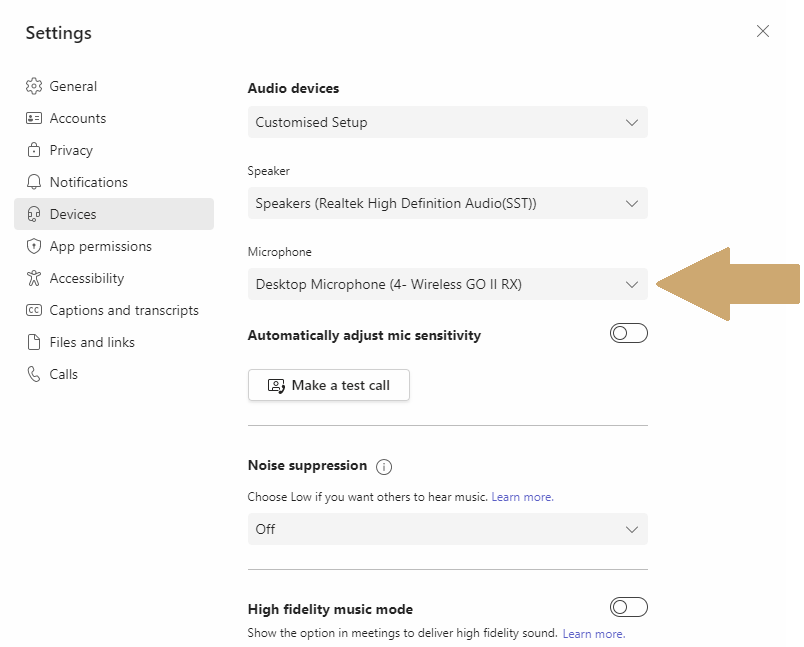Open the Speaker selection dropdown

coord(448,203)
